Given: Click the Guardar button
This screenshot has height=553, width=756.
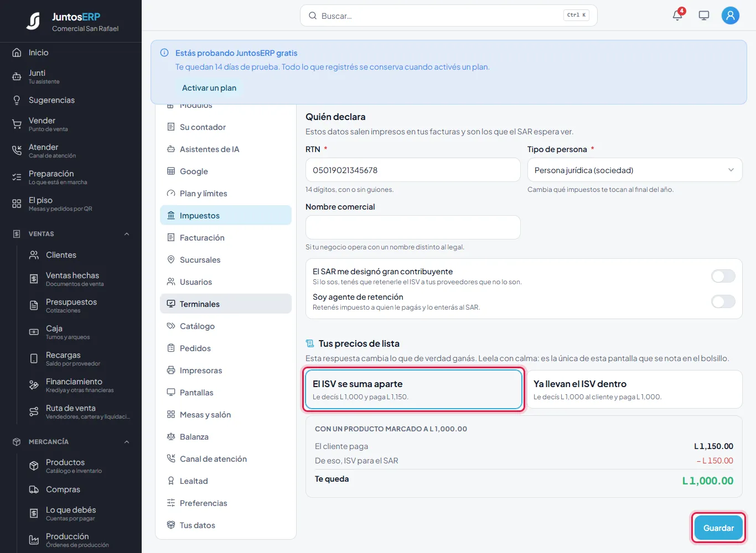Looking at the screenshot, I should pos(718,528).
